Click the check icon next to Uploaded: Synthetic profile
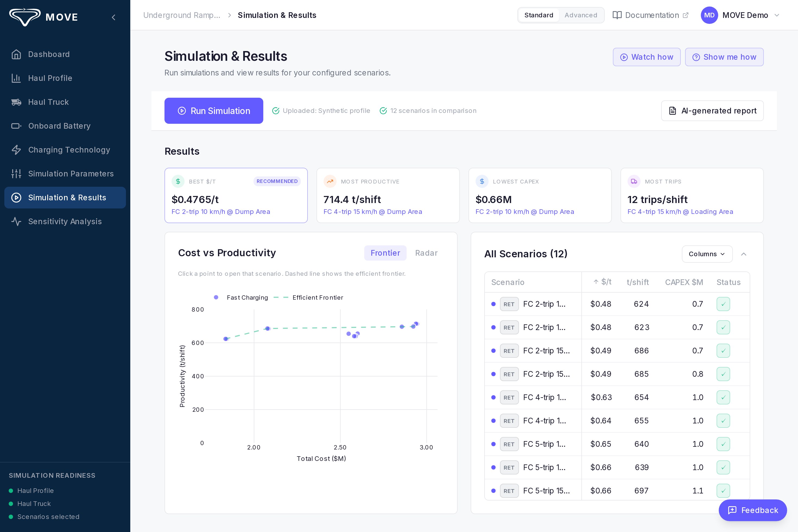Screen dimensions: 798x532 (276, 111)
